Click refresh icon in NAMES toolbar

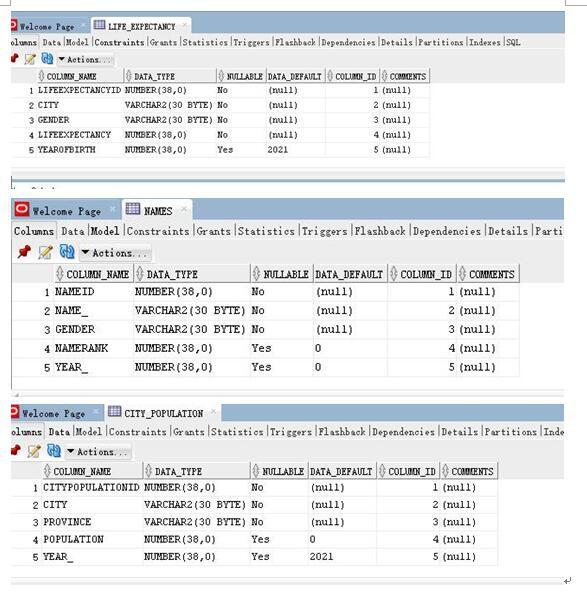point(67,252)
